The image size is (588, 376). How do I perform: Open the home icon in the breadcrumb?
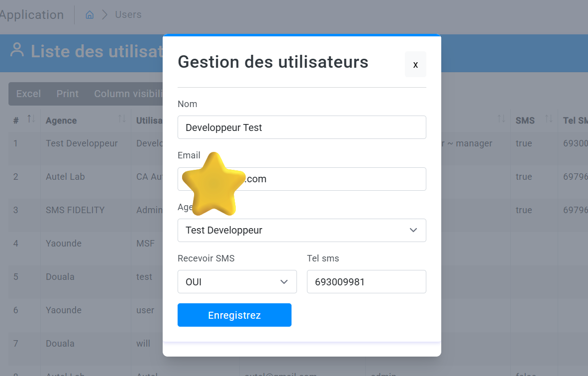pyautogui.click(x=89, y=14)
